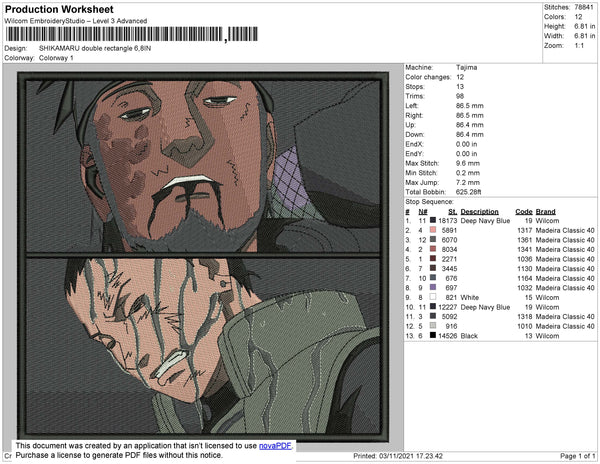Click the 'Up:' measurement label
This screenshot has width=600, height=464.
click(410, 125)
